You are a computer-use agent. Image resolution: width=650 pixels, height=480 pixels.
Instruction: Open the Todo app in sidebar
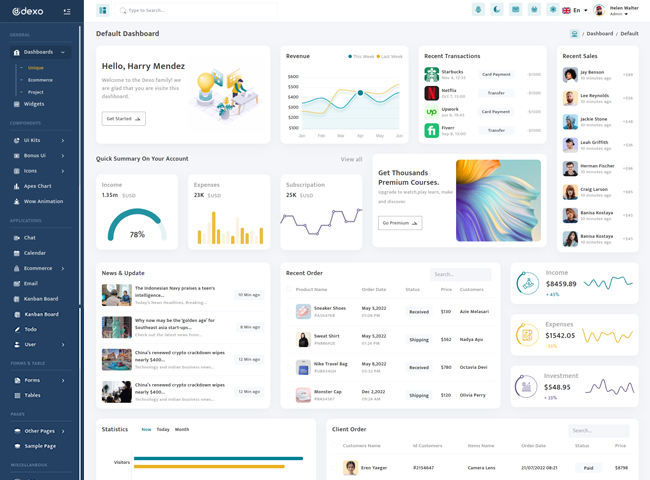coord(30,329)
